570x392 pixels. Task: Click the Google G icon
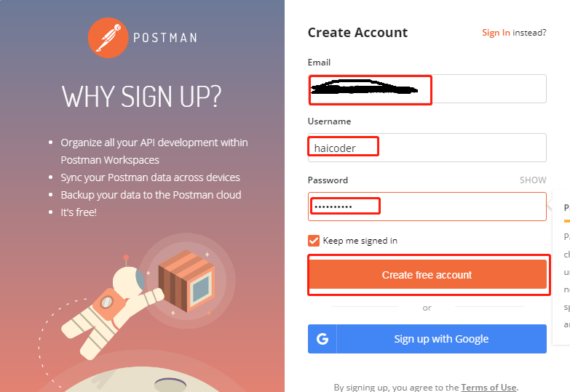click(x=322, y=339)
